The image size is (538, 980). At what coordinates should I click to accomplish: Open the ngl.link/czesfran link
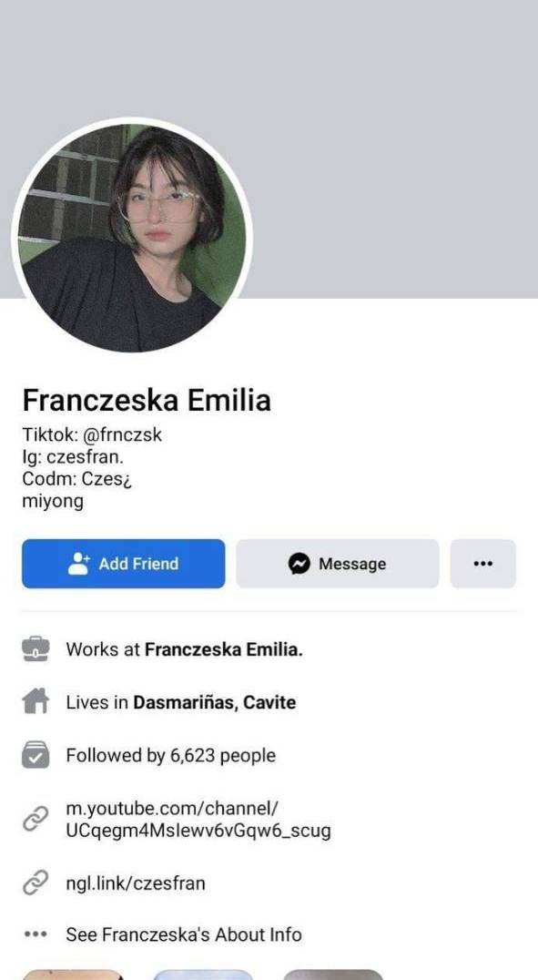click(136, 883)
